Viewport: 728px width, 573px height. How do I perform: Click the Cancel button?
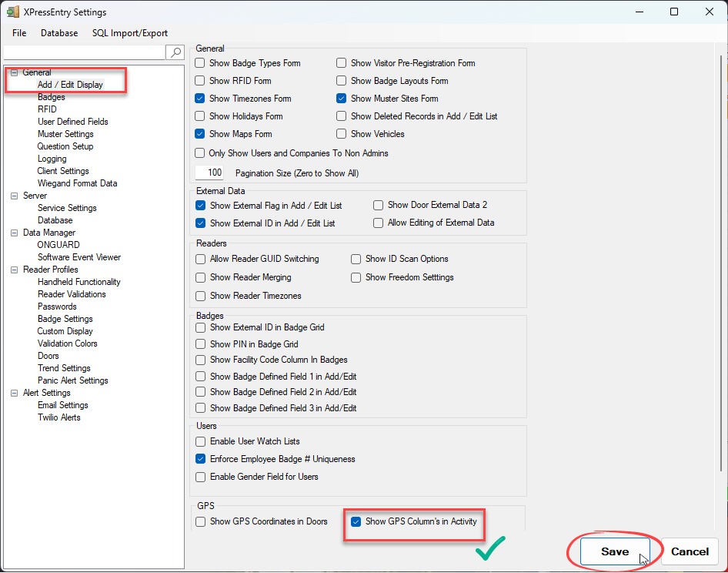[x=689, y=551]
